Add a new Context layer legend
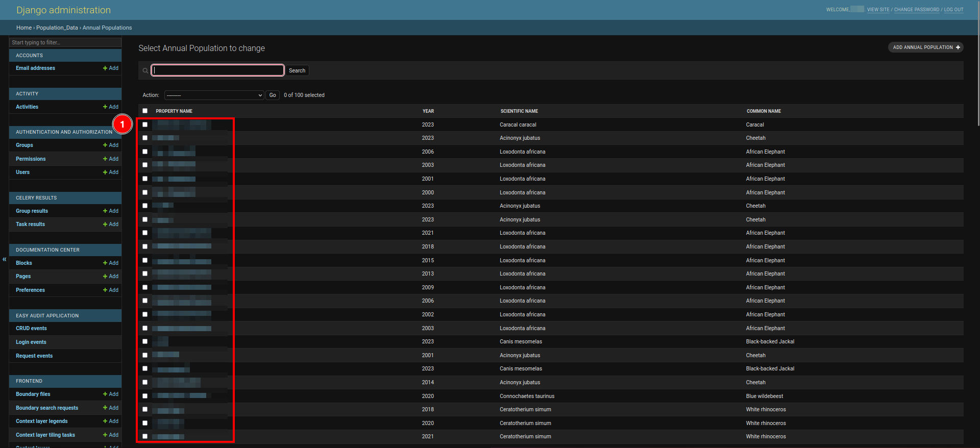The height and width of the screenshot is (448, 980). click(x=111, y=421)
